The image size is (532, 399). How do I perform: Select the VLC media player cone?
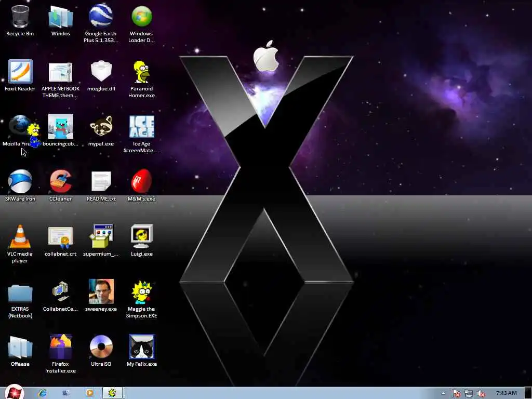click(20, 236)
